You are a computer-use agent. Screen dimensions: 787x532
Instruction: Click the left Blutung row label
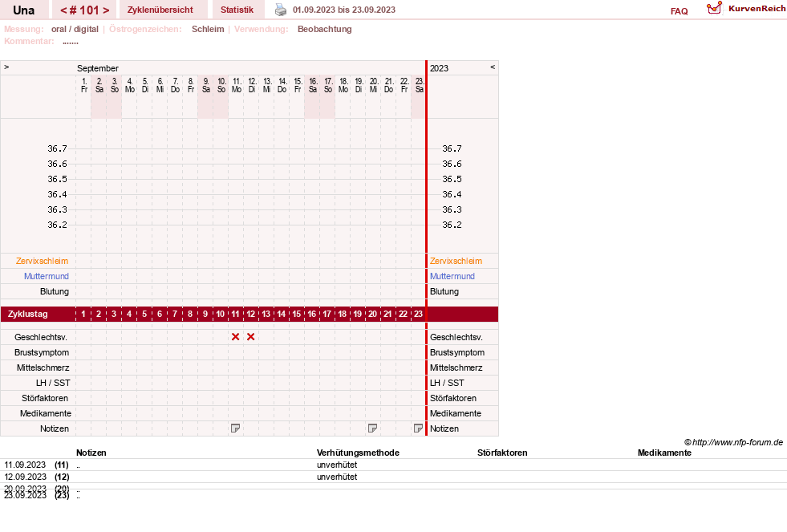click(x=55, y=291)
